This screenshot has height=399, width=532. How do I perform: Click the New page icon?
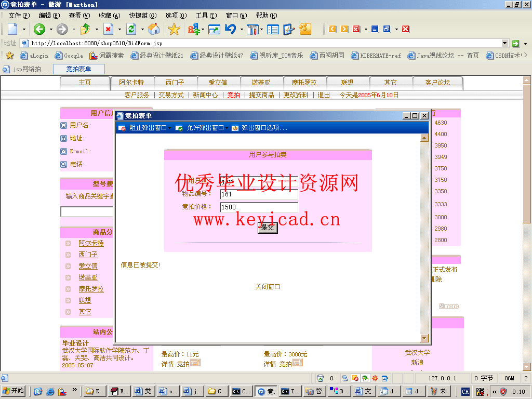pyautogui.click(x=12, y=29)
